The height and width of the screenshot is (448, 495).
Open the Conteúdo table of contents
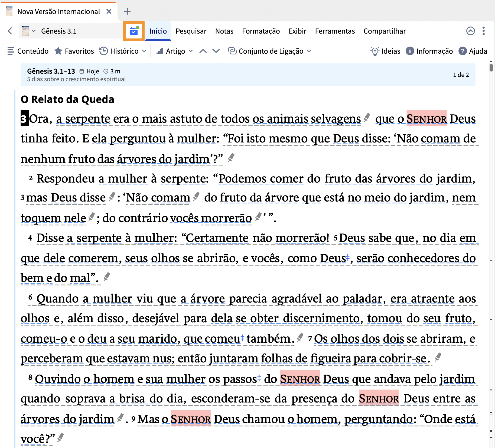28,51
